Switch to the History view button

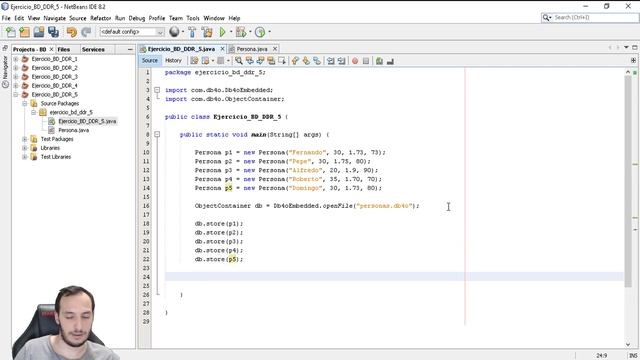[173, 60]
